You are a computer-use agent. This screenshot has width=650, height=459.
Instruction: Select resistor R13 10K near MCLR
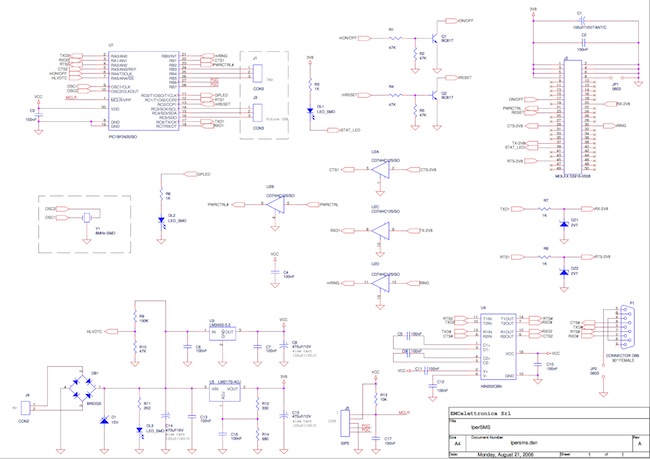[x=376, y=397]
